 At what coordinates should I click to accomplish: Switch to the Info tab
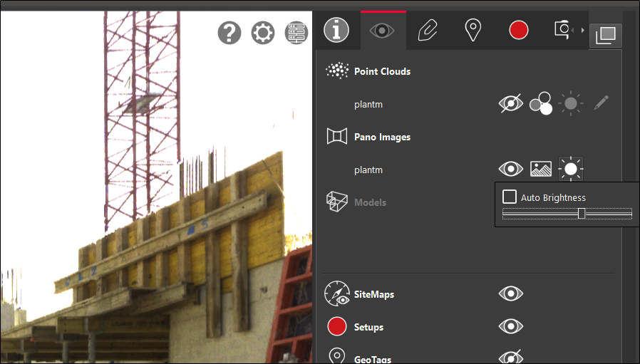click(336, 30)
